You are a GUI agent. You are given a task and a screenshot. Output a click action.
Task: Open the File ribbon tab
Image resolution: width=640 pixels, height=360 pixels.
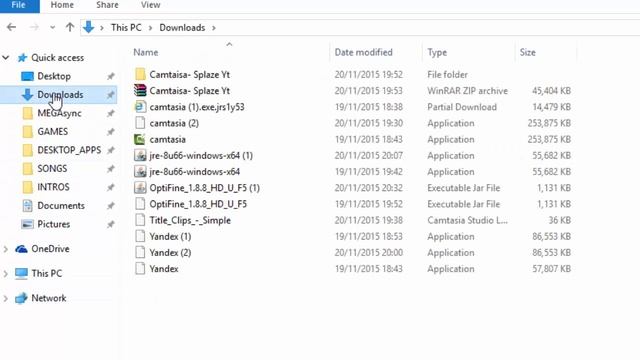(19, 5)
